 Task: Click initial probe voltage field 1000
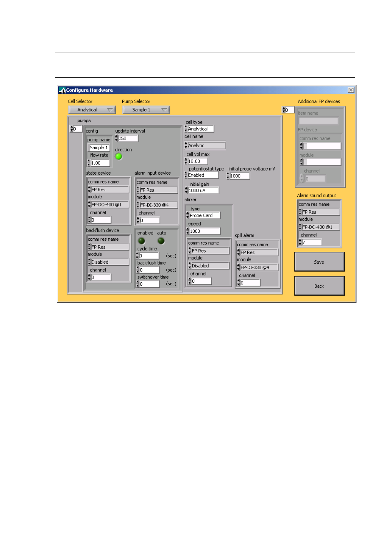pos(240,176)
